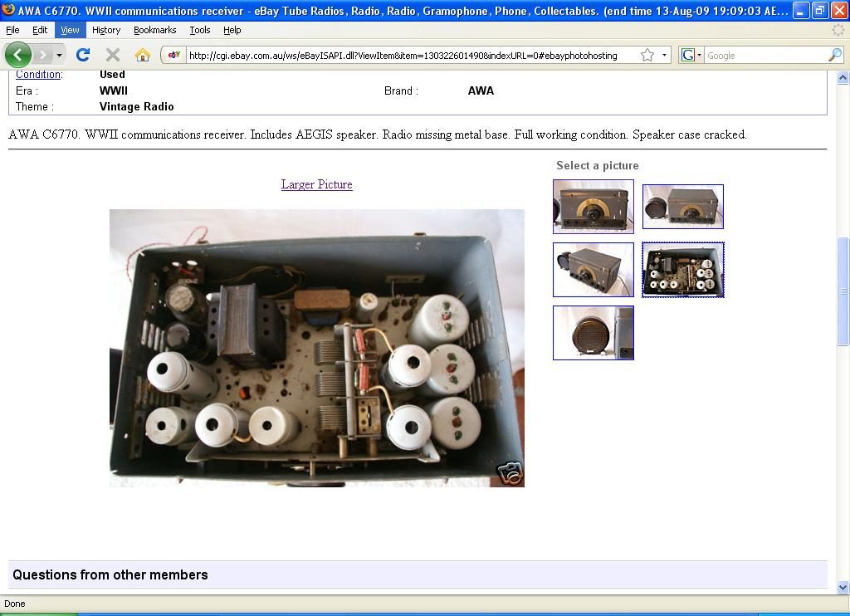Click the item description starting 'AWA C6770'
This screenshot has height=616, width=850.
click(378, 134)
